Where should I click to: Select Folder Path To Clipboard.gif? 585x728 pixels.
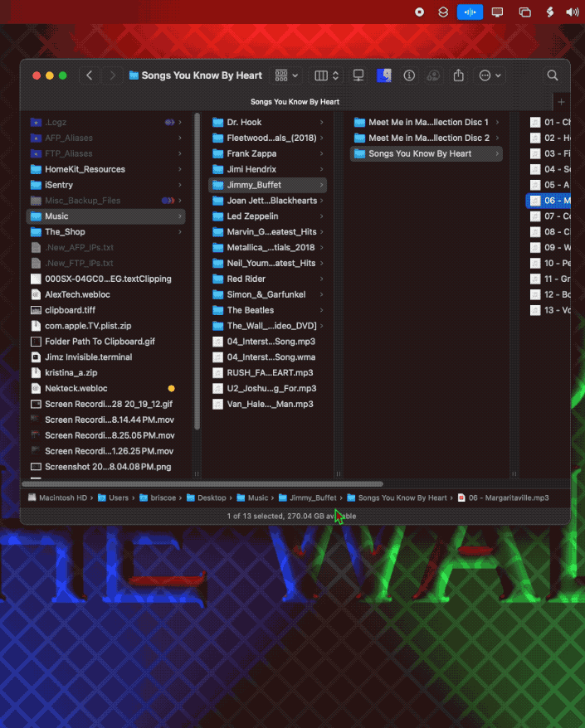[105, 342]
